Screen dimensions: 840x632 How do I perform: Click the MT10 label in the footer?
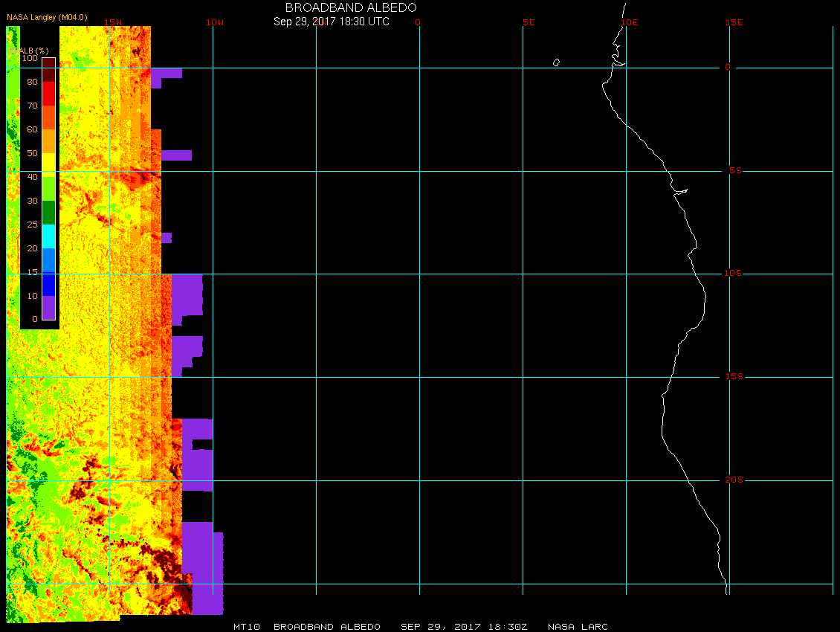pyautogui.click(x=246, y=627)
